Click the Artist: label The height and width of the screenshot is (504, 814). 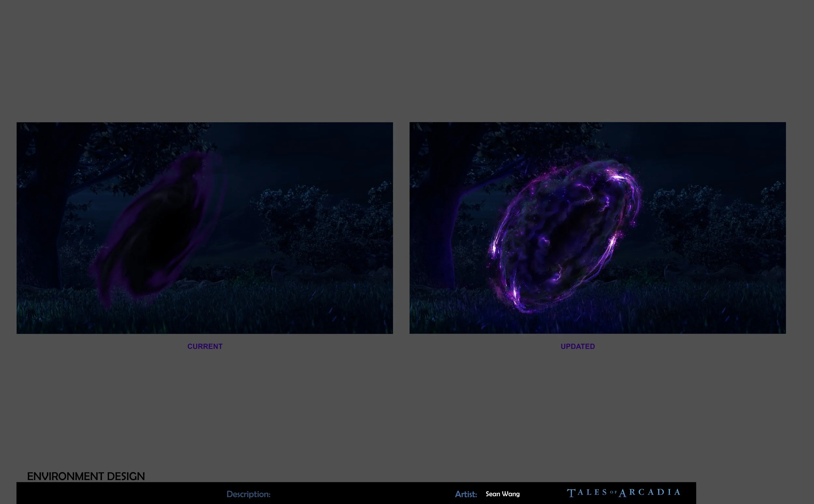pos(466,494)
